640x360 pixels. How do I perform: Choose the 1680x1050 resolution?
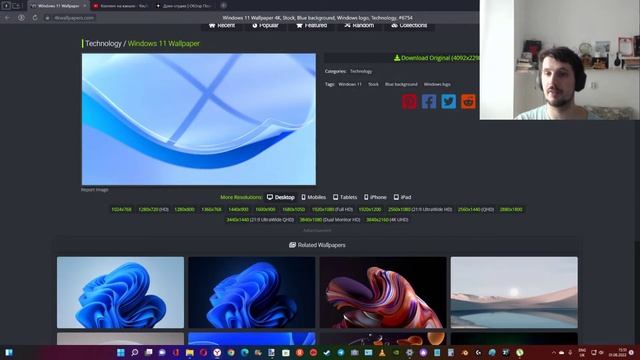tap(294, 209)
